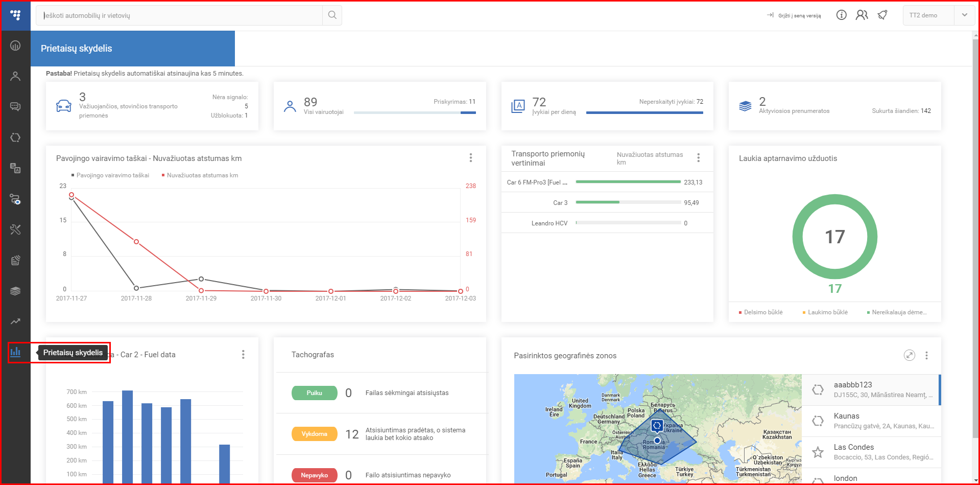
Task: Open three-dot menu of Car 2 Fuel data widget
Action: tap(243, 354)
